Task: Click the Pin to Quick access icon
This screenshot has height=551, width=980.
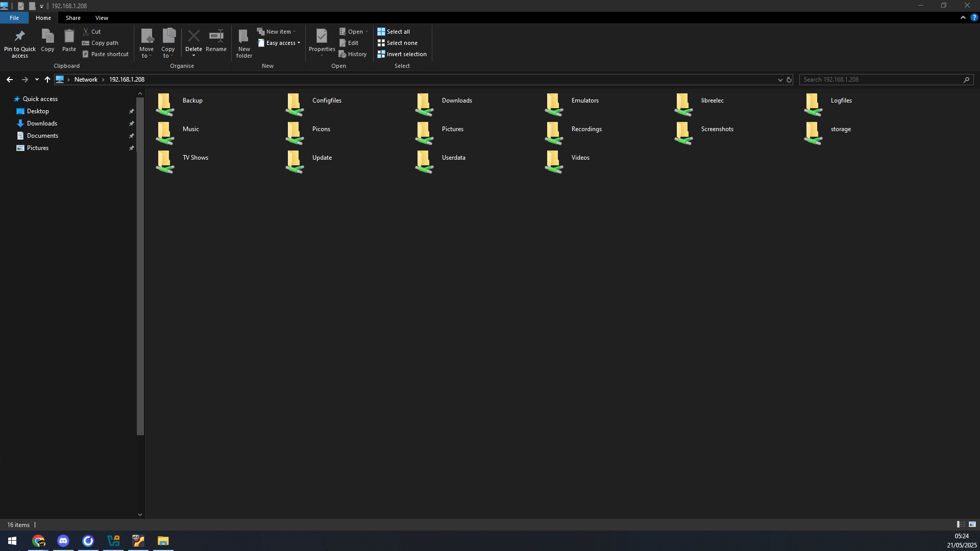Action: [20, 36]
